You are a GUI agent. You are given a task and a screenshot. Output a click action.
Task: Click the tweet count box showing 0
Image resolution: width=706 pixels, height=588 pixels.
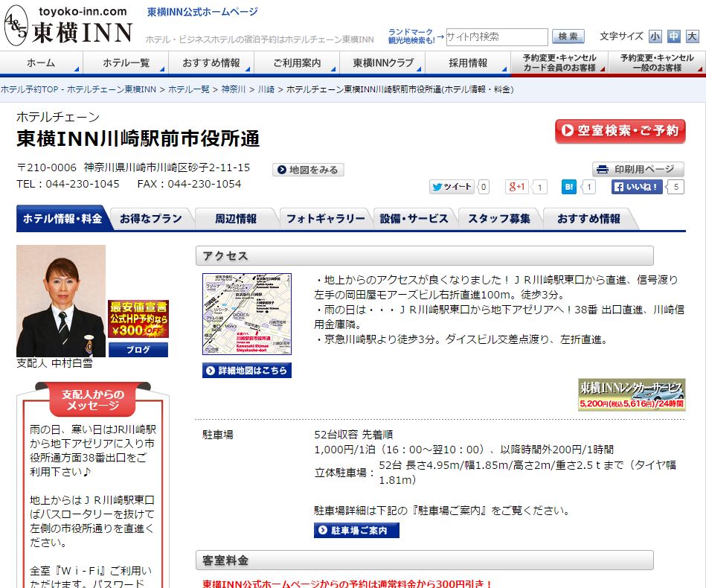(x=483, y=187)
